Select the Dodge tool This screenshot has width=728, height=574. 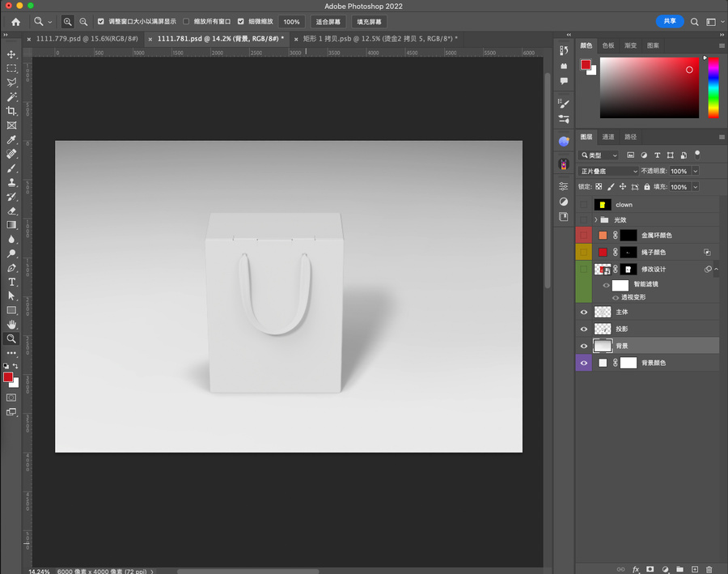tap(11, 253)
